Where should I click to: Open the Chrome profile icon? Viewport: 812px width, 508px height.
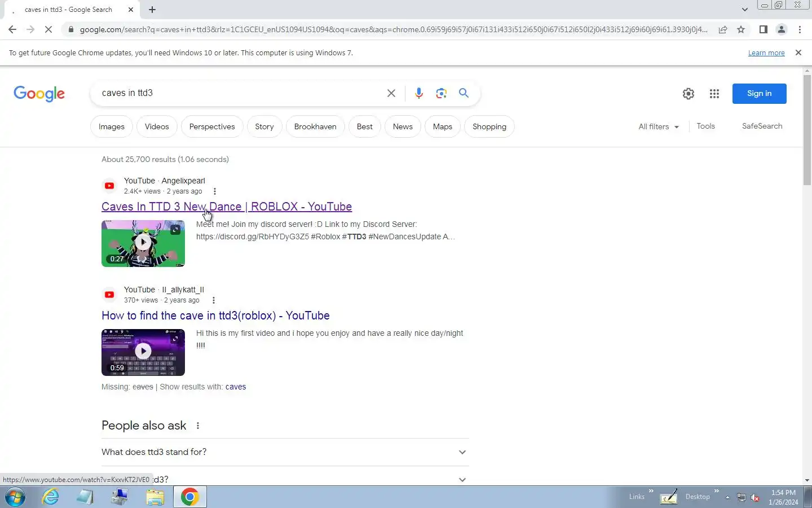[x=782, y=29]
